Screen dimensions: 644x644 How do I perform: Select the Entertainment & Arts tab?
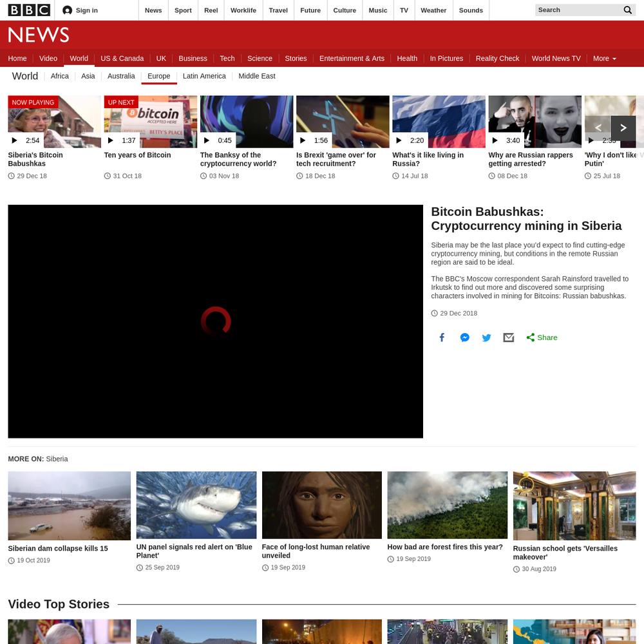pos(352,59)
